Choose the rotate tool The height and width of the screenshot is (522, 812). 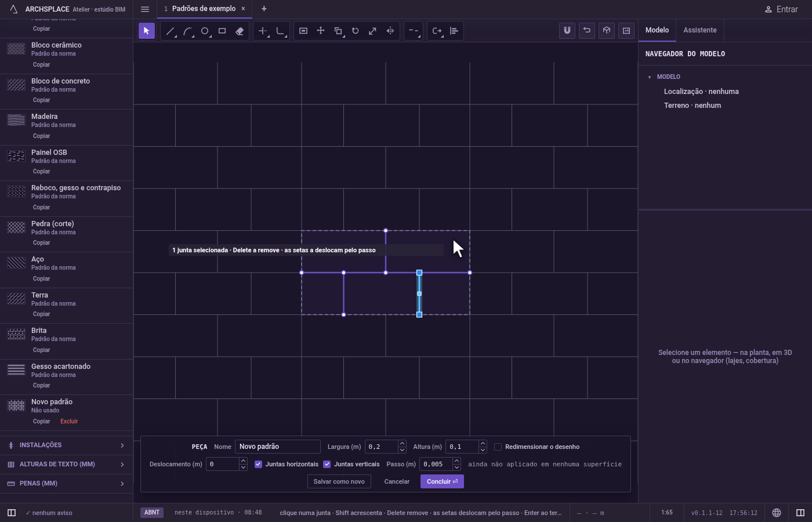click(x=356, y=31)
